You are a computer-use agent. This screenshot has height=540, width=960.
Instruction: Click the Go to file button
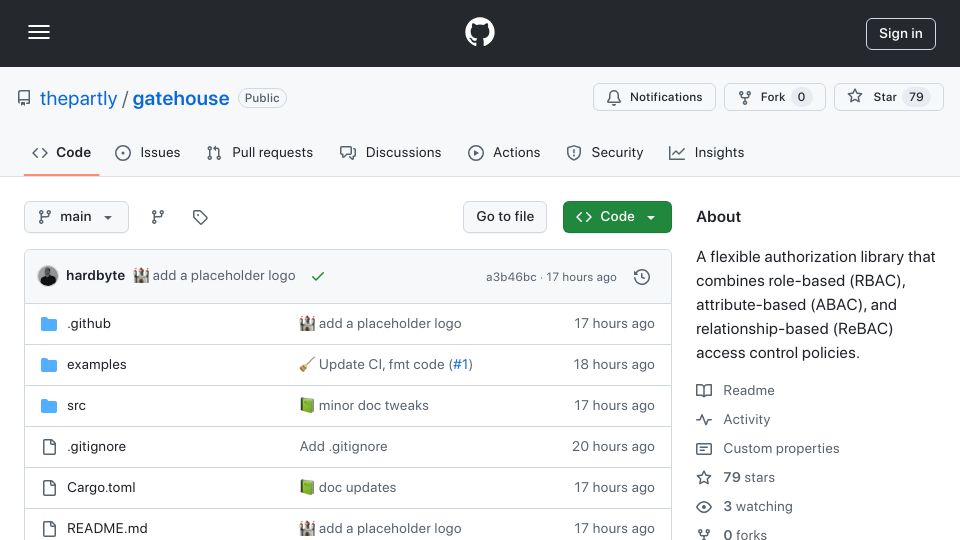(x=504, y=217)
